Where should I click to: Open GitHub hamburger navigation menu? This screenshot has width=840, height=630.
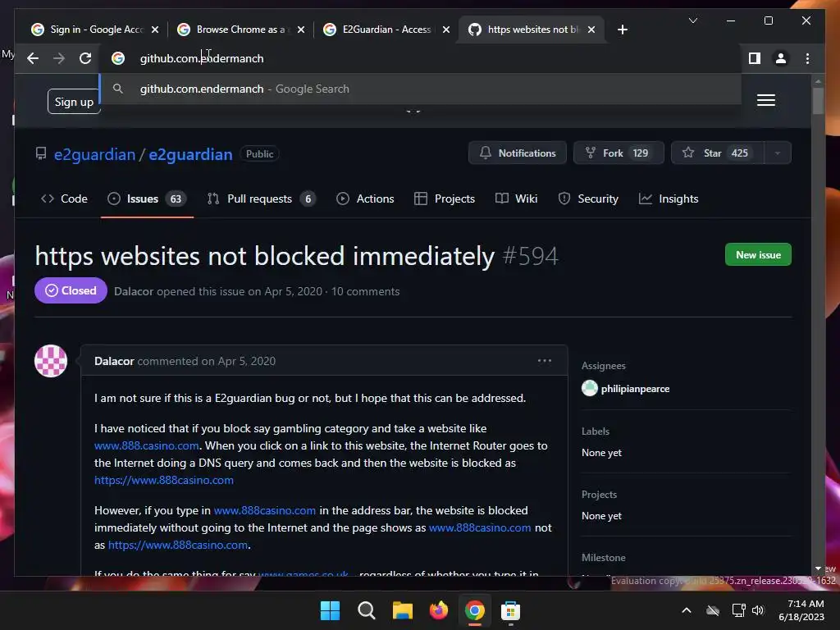[766, 100]
